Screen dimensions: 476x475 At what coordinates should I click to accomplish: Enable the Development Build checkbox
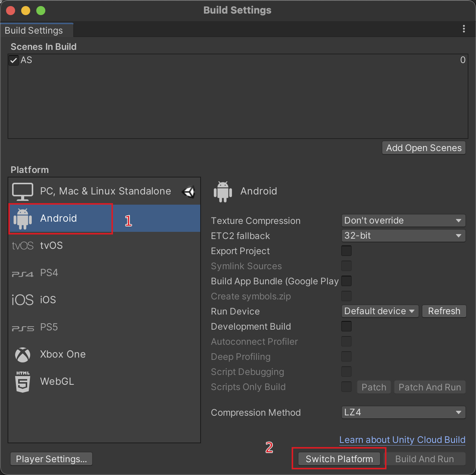coord(346,326)
